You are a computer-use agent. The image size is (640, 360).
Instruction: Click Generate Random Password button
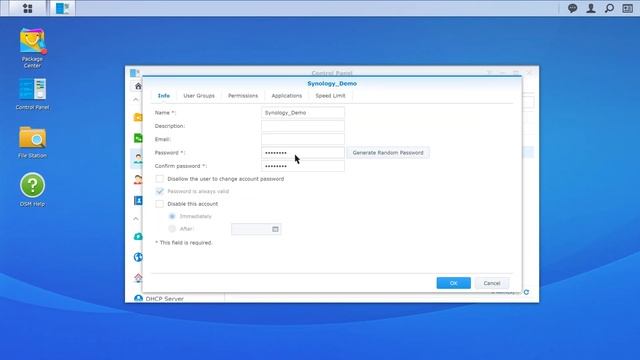[x=388, y=153]
